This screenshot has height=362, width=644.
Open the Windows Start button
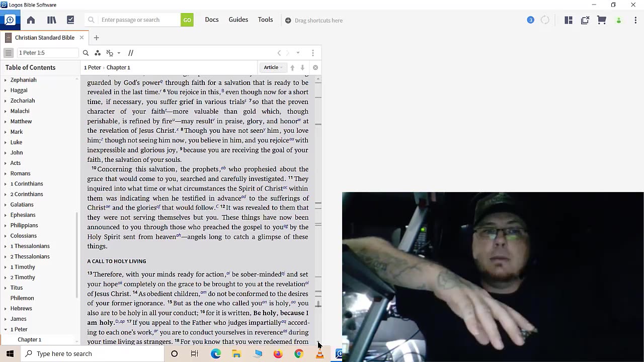(10, 353)
